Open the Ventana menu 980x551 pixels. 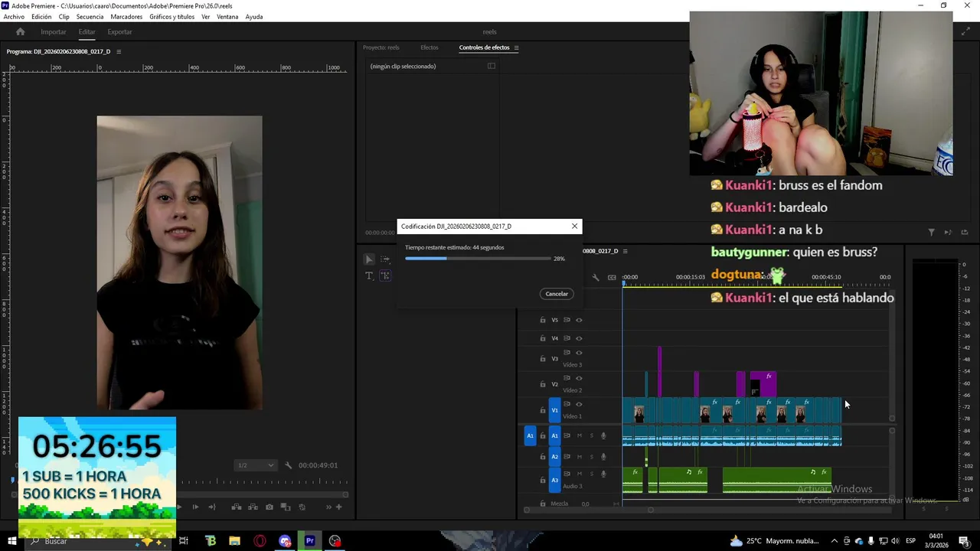click(227, 17)
